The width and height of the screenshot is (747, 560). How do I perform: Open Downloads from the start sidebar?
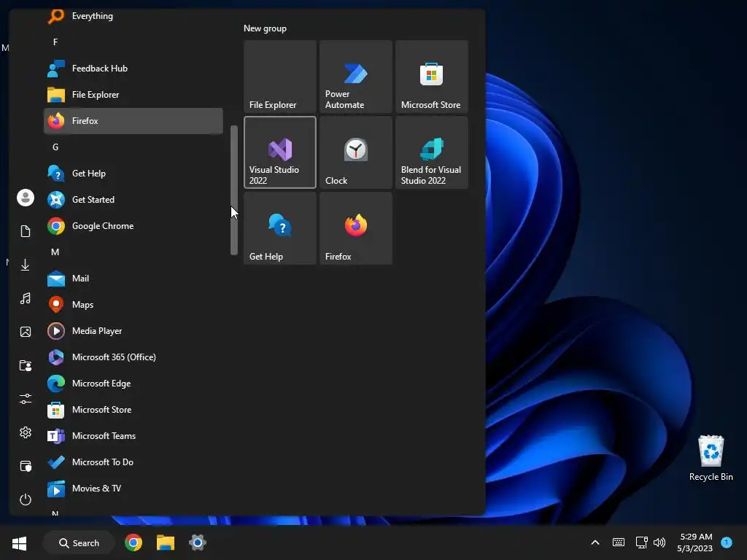pos(26,265)
